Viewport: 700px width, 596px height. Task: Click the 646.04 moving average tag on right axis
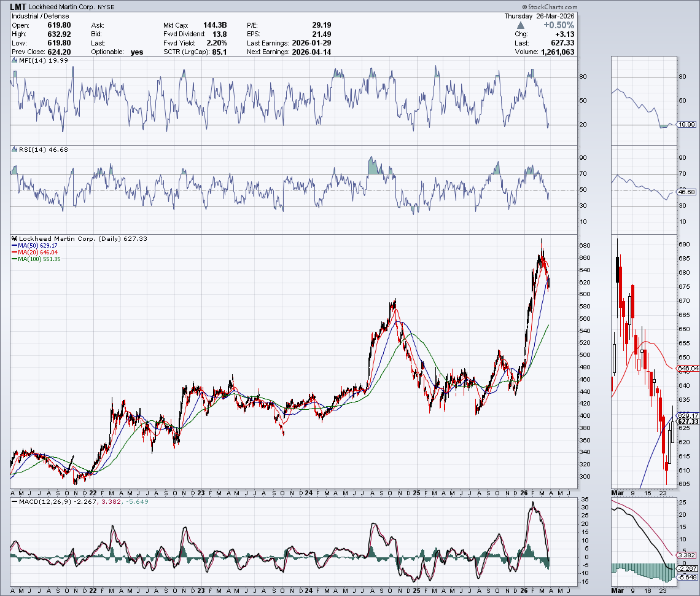[688, 369]
